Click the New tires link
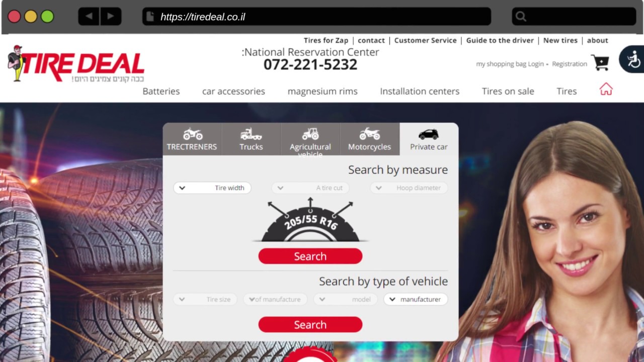The height and width of the screenshot is (362, 644). (560, 40)
